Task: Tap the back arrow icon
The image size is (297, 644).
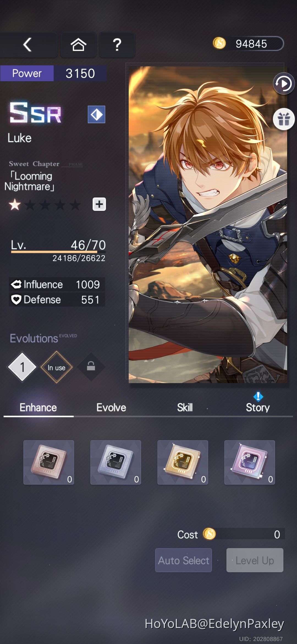Action: point(28,45)
